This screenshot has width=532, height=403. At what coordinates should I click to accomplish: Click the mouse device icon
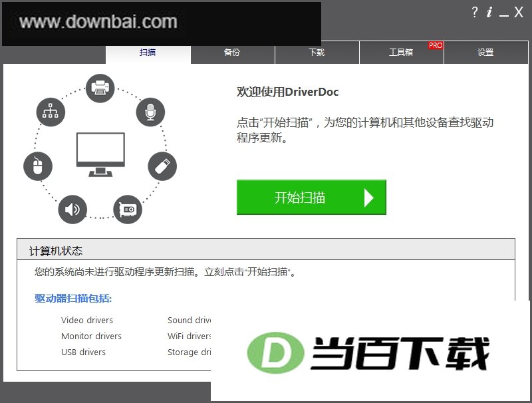pos(38,166)
